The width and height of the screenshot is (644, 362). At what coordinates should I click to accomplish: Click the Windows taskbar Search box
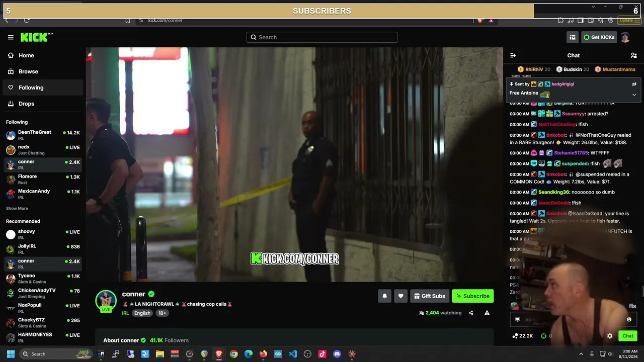coord(56,354)
